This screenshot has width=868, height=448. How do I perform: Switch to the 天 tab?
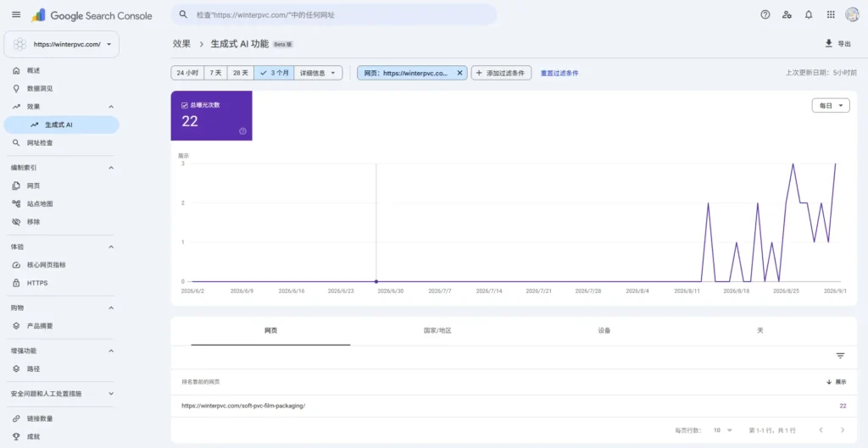click(760, 331)
